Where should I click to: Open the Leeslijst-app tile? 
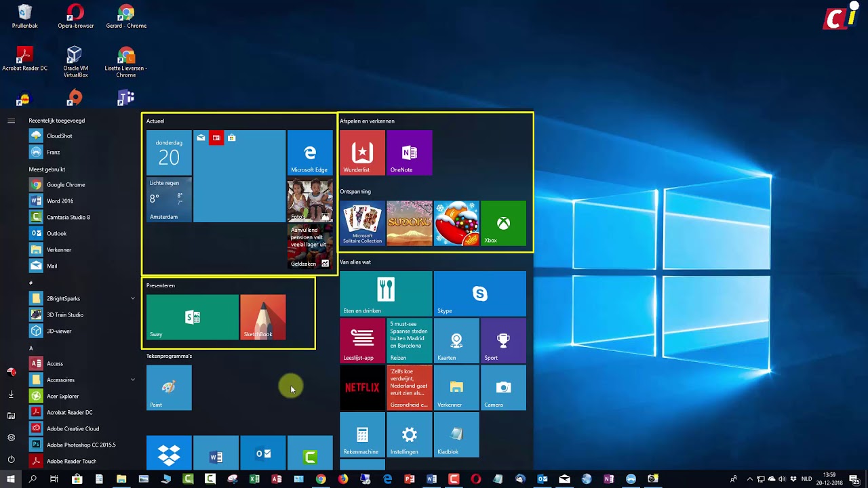tap(362, 341)
